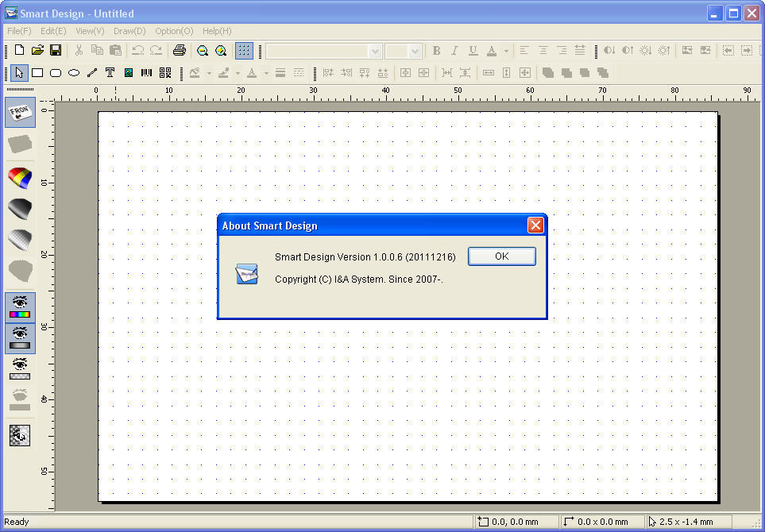Click the font color A swatch
The image size is (765, 532).
[492, 50]
